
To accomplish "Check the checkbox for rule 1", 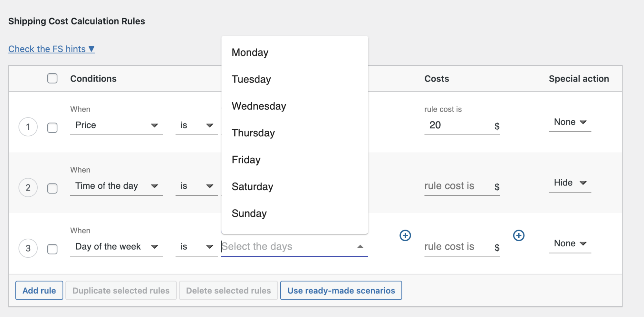I will (x=52, y=127).
